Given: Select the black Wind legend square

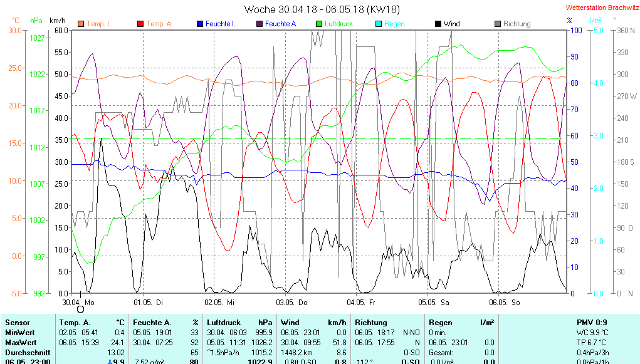Looking at the screenshot, I should click(x=438, y=24).
